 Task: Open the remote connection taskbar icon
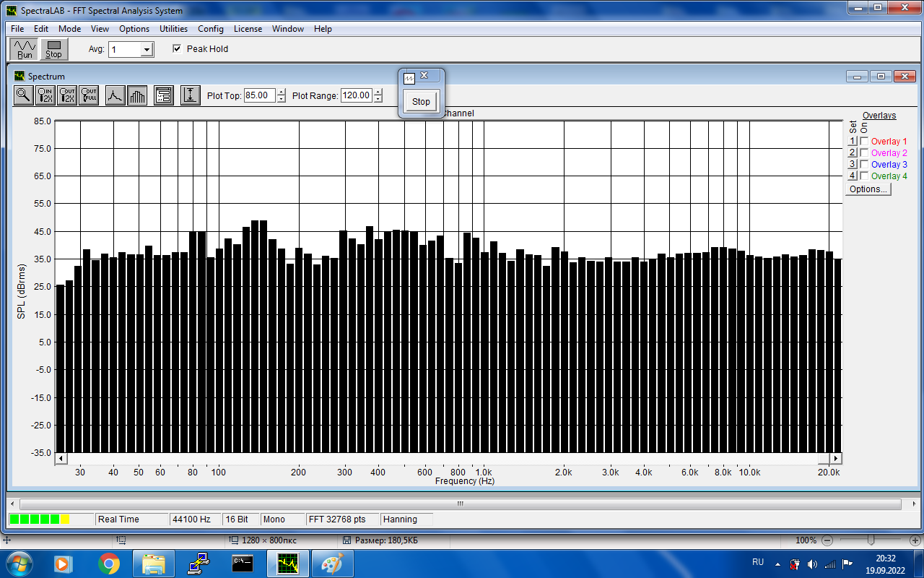coord(199,563)
